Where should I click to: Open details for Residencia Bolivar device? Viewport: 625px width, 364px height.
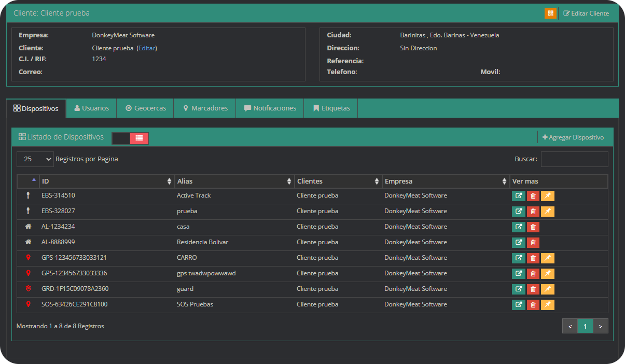tap(518, 243)
